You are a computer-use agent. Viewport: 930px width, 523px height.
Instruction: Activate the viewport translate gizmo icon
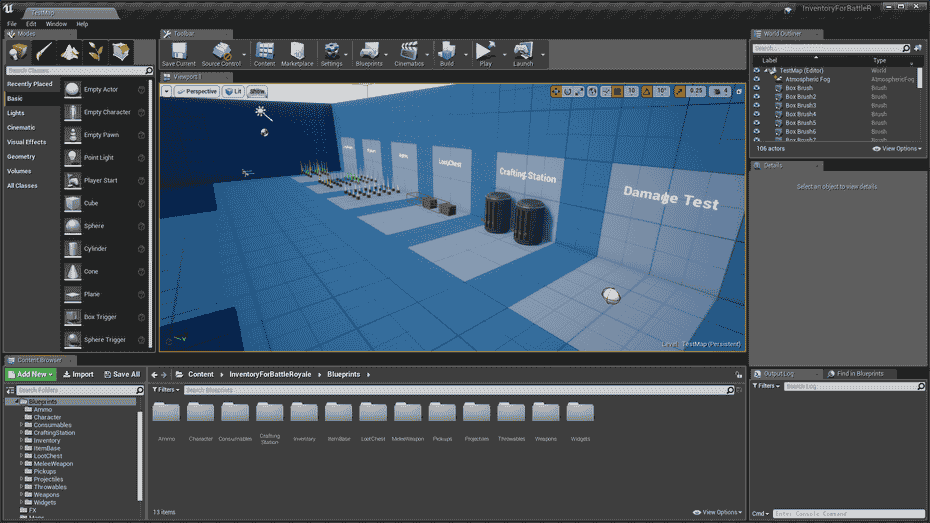click(556, 91)
